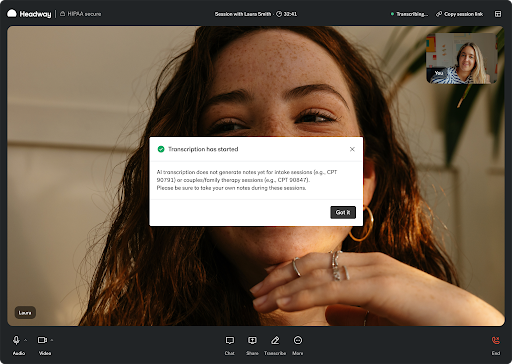The height and width of the screenshot is (364, 512).
Task: Copy session link
Action: click(460, 14)
